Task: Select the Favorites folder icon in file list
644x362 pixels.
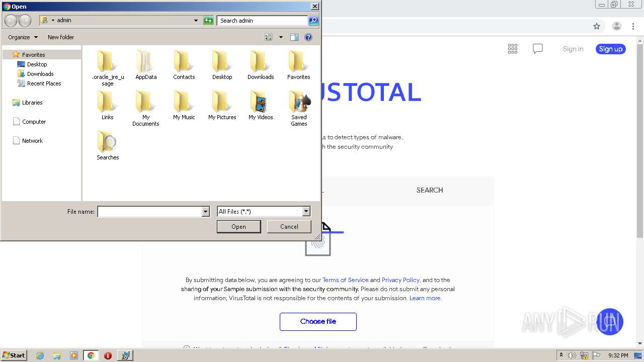Action: tap(299, 65)
